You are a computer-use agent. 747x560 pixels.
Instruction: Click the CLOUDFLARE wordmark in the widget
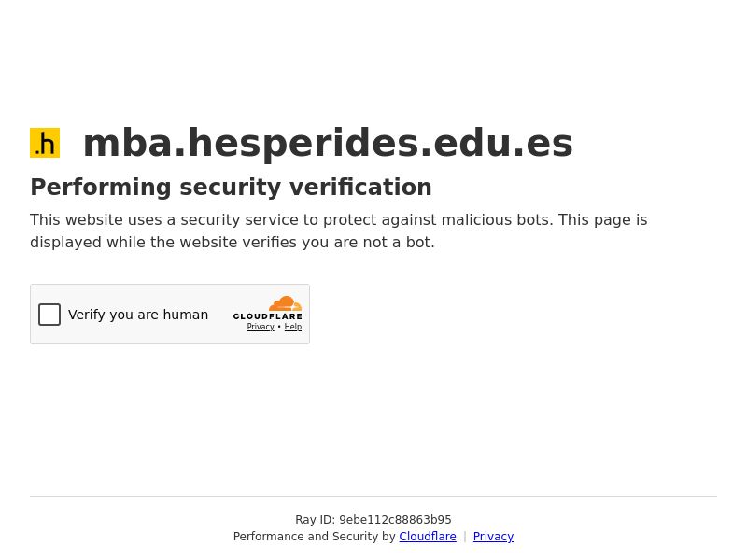(x=268, y=315)
